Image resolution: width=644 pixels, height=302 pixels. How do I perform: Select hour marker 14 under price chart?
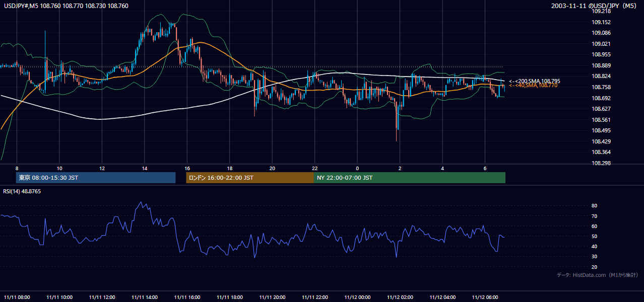point(145,168)
